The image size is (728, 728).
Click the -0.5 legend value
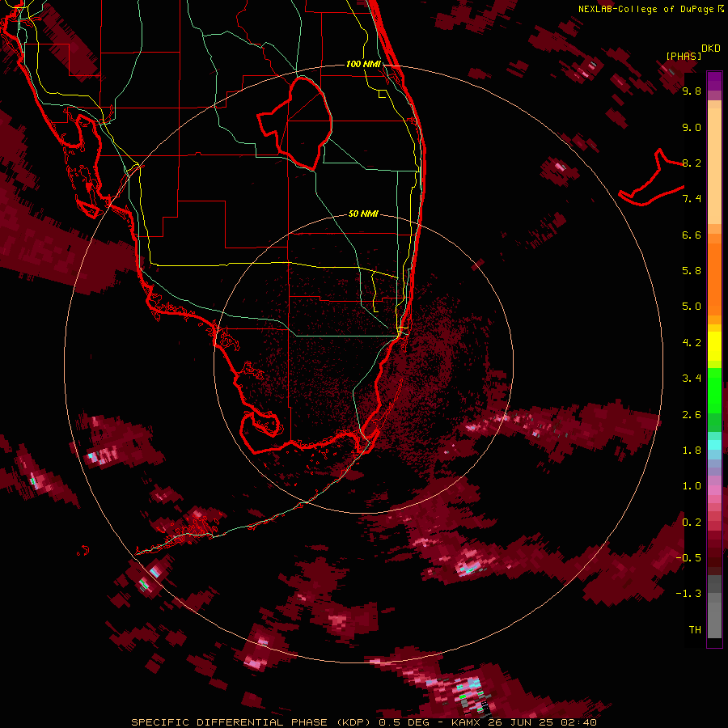pyautogui.click(x=688, y=558)
